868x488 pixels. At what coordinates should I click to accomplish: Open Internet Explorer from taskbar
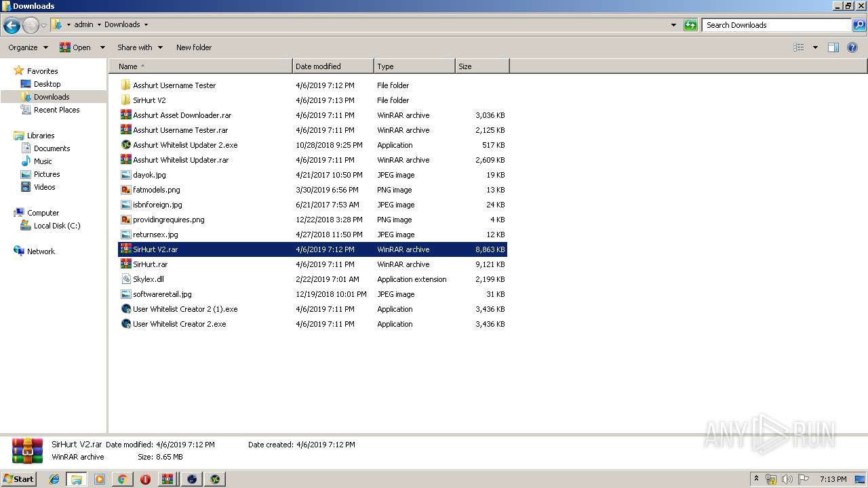[x=54, y=479]
